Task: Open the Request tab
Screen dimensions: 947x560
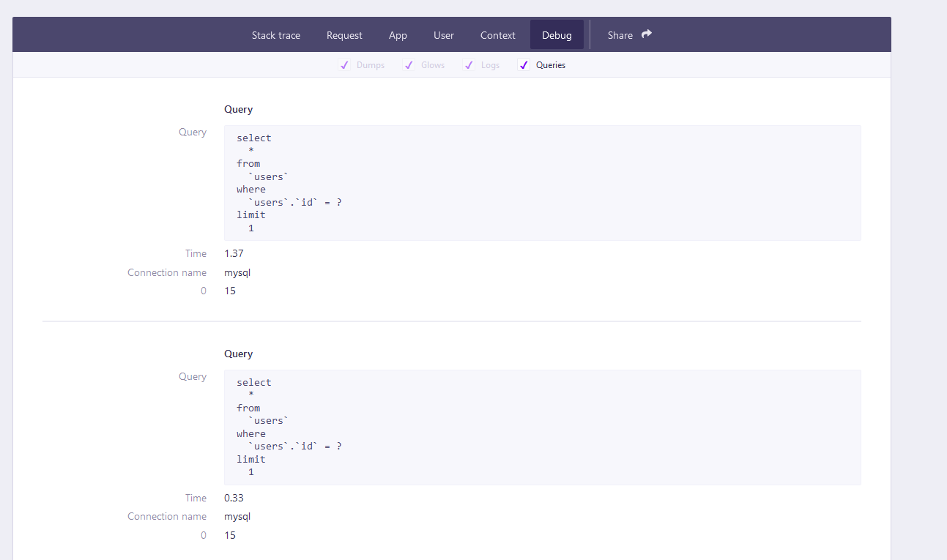Action: (344, 34)
